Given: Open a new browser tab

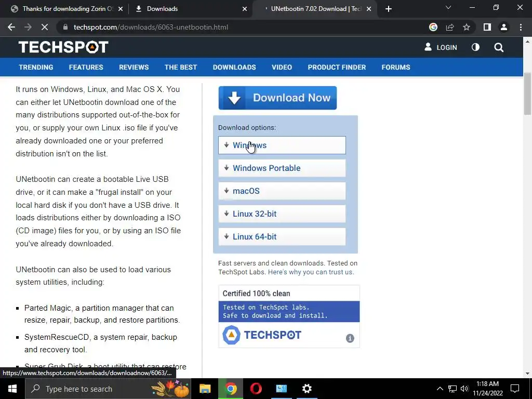Looking at the screenshot, I should (x=389, y=9).
